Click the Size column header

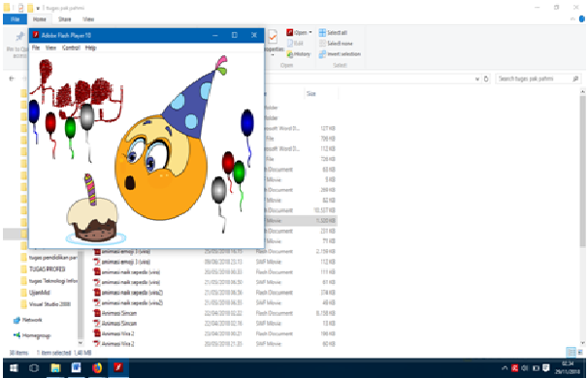click(311, 94)
